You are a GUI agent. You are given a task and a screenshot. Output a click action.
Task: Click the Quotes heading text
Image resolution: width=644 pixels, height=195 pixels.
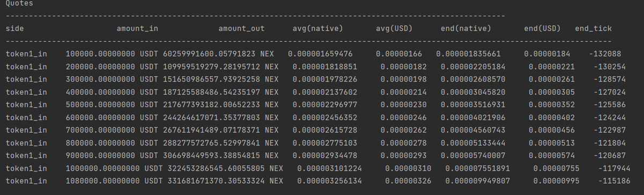19,4
